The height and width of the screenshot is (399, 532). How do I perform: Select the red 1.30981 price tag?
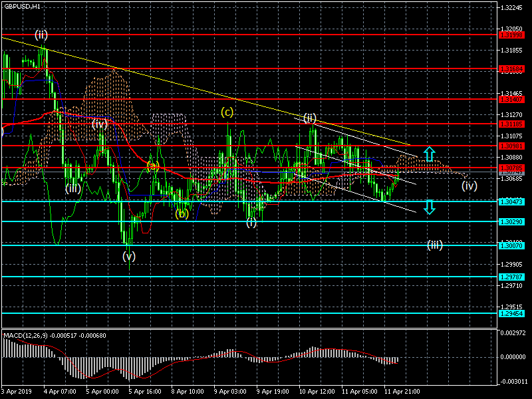pos(512,146)
